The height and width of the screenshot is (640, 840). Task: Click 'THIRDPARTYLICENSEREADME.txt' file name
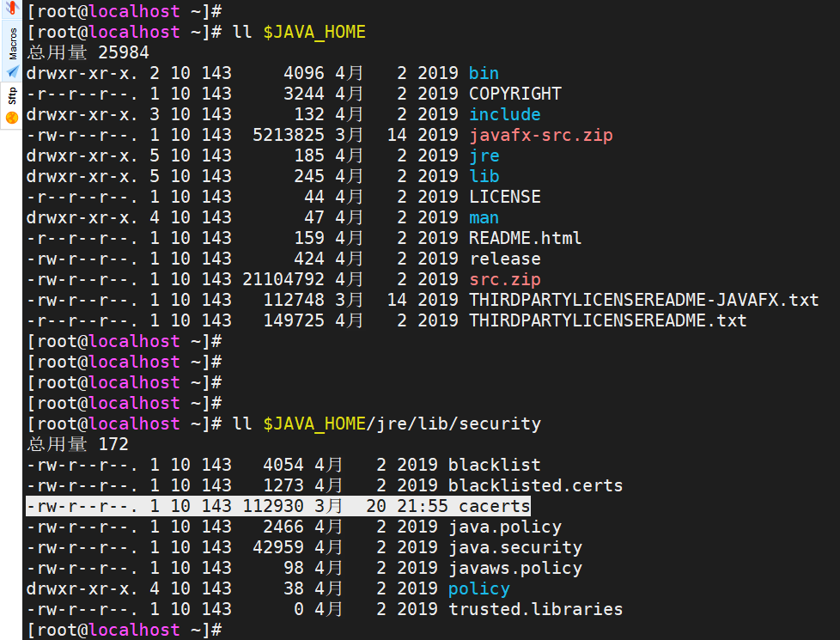pos(607,320)
